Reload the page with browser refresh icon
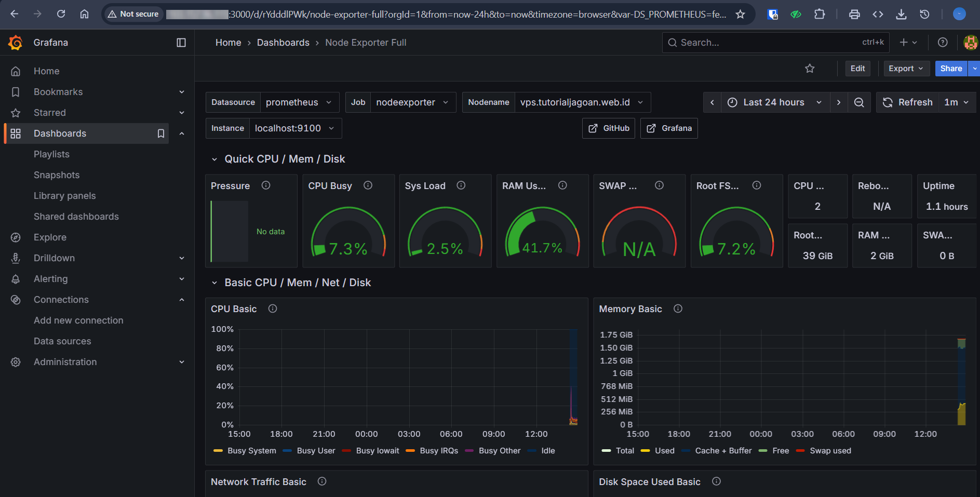This screenshot has width=980, height=497. (x=61, y=14)
